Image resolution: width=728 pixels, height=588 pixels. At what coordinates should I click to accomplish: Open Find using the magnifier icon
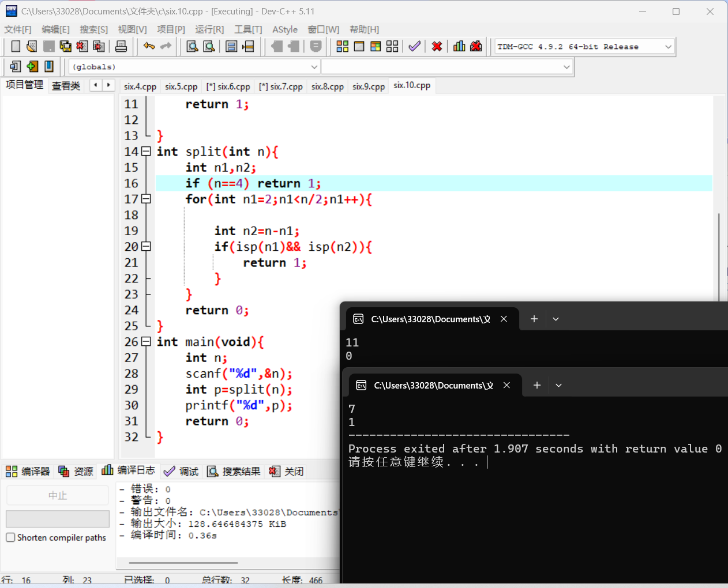pyautogui.click(x=192, y=47)
